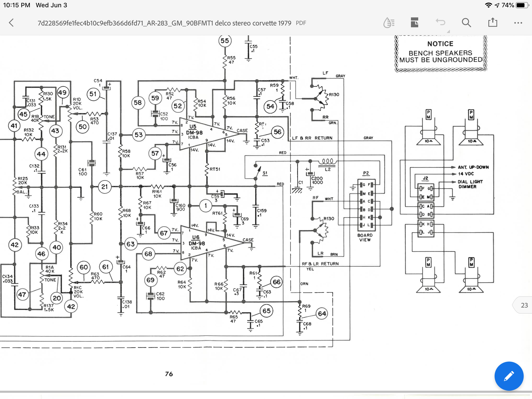
Task: Click the C160 900 capacitor label
Action: (x=180, y=207)
